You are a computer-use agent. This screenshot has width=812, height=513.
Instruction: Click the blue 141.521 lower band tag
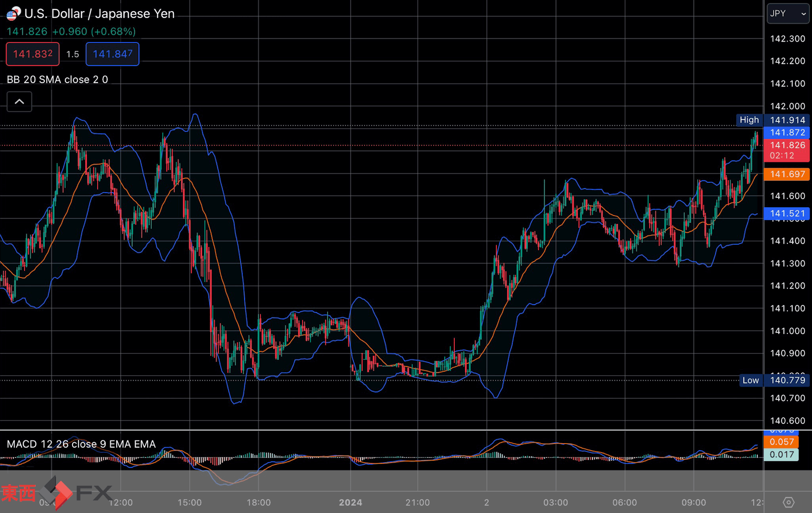[x=787, y=213]
